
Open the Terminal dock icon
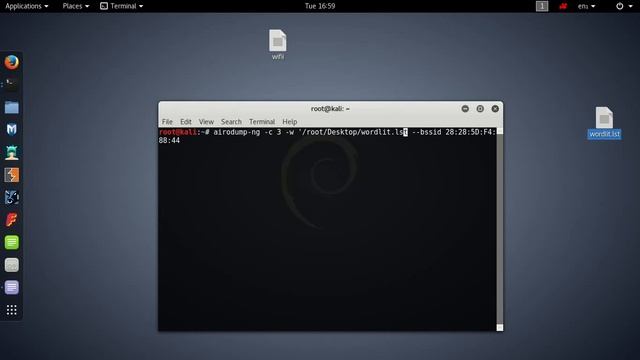click(x=11, y=84)
